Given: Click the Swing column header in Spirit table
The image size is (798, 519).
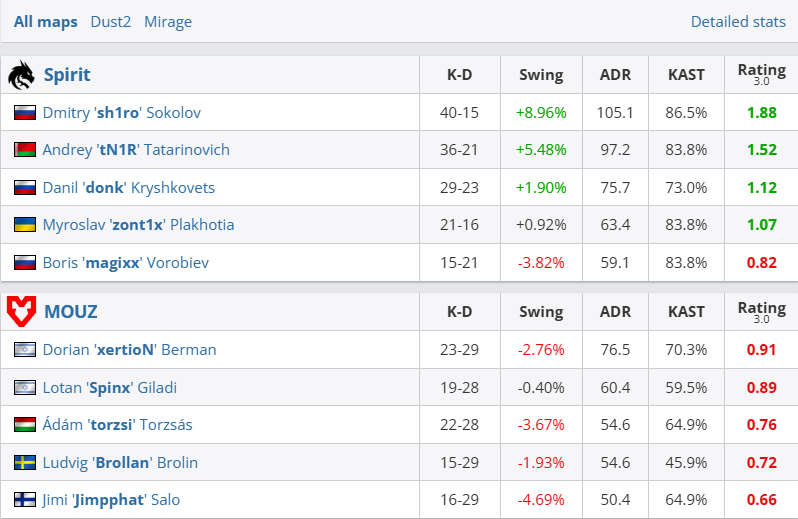Looking at the screenshot, I should pos(541,75).
